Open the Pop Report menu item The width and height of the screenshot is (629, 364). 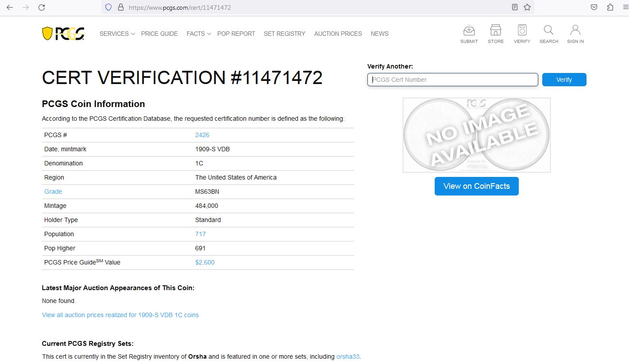236,34
